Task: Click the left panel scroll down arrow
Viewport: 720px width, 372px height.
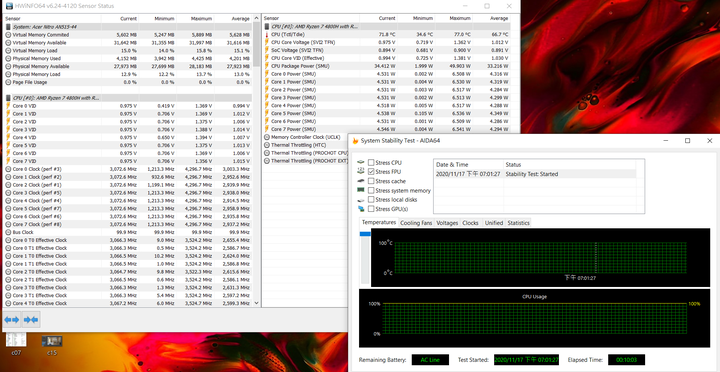Action: click(256, 303)
